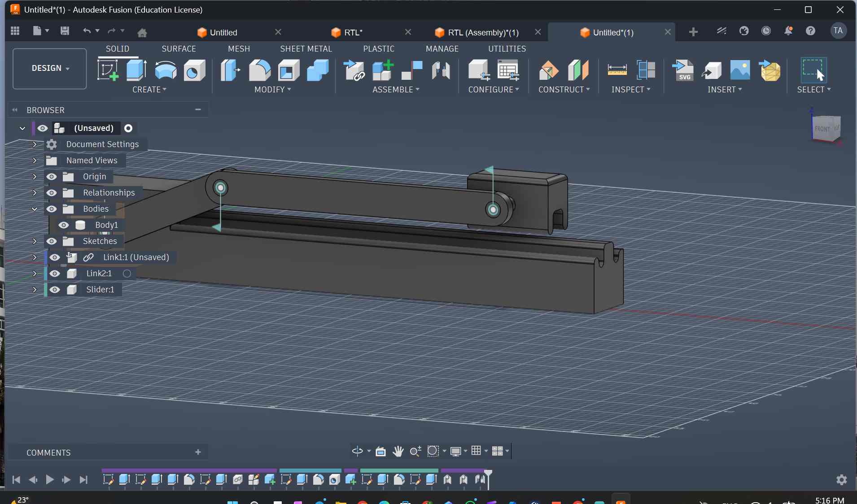
Task: Click the Insert SVG icon
Action: tap(683, 70)
